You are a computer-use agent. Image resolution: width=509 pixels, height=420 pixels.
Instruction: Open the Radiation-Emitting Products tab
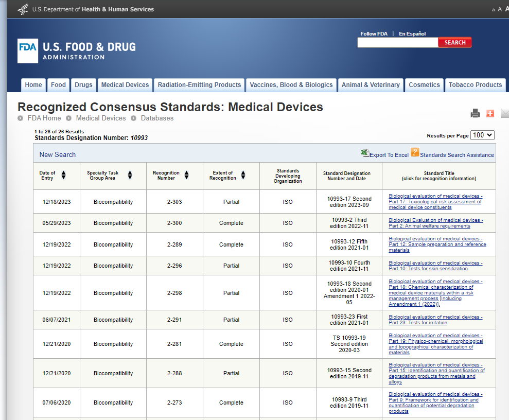click(199, 85)
